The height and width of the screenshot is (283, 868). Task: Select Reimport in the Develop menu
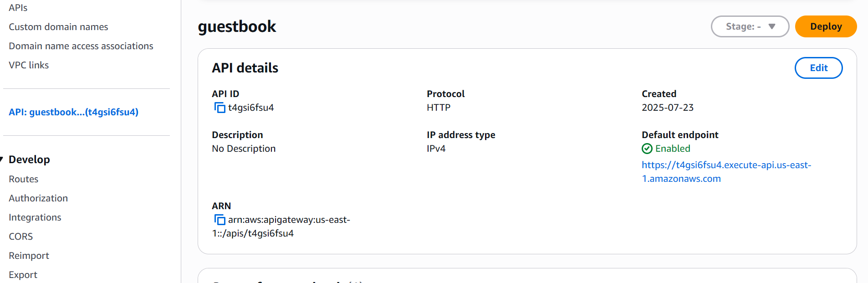click(29, 256)
